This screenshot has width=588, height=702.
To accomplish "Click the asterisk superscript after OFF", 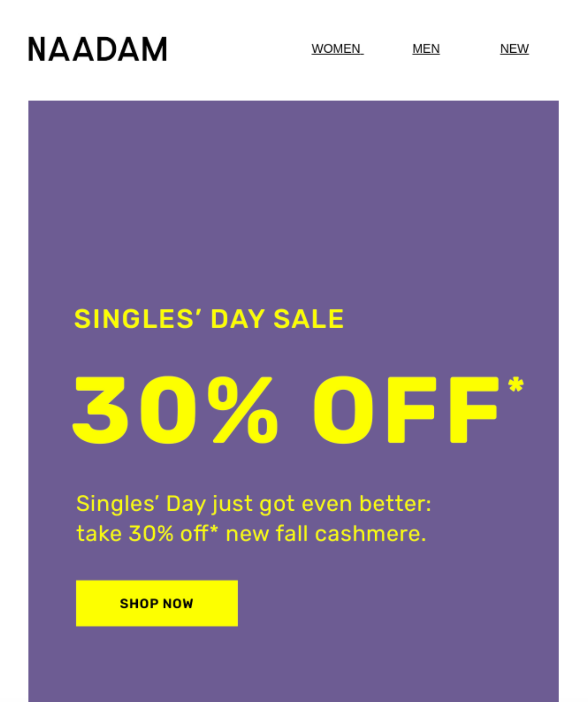I will (x=516, y=384).
